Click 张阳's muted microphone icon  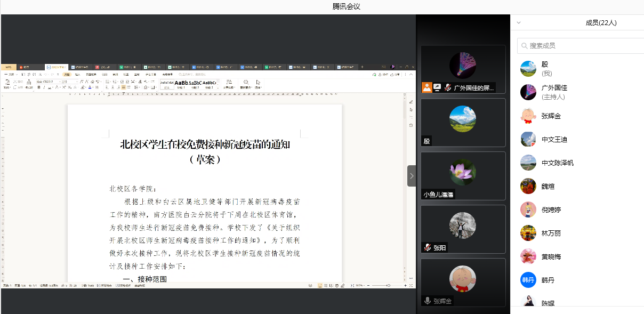pyautogui.click(x=427, y=247)
